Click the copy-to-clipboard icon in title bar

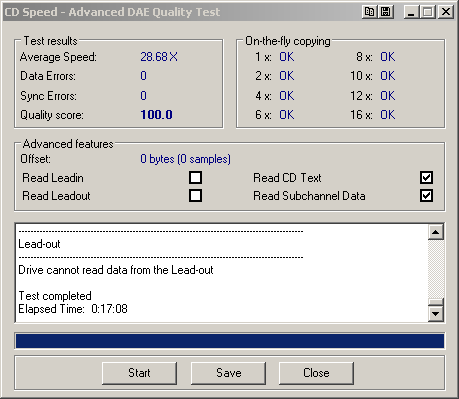click(369, 12)
